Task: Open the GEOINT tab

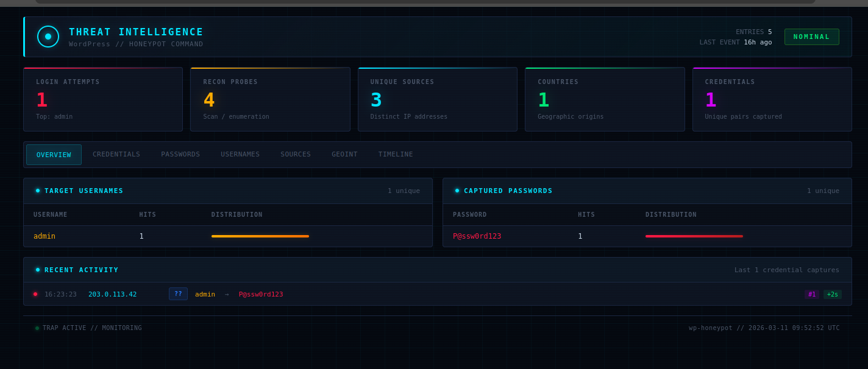Action: (344, 154)
